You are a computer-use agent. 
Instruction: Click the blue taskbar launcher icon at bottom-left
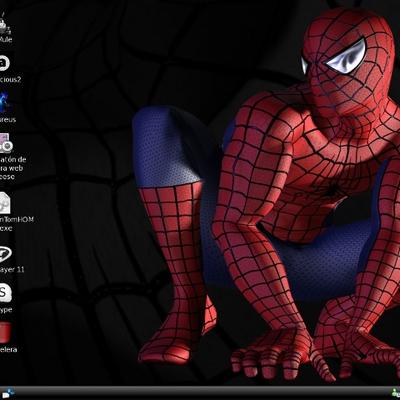[8, 394]
